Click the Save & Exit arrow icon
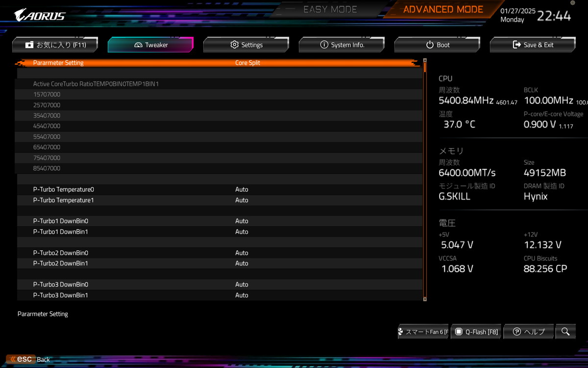The width and height of the screenshot is (588, 368). [516, 45]
